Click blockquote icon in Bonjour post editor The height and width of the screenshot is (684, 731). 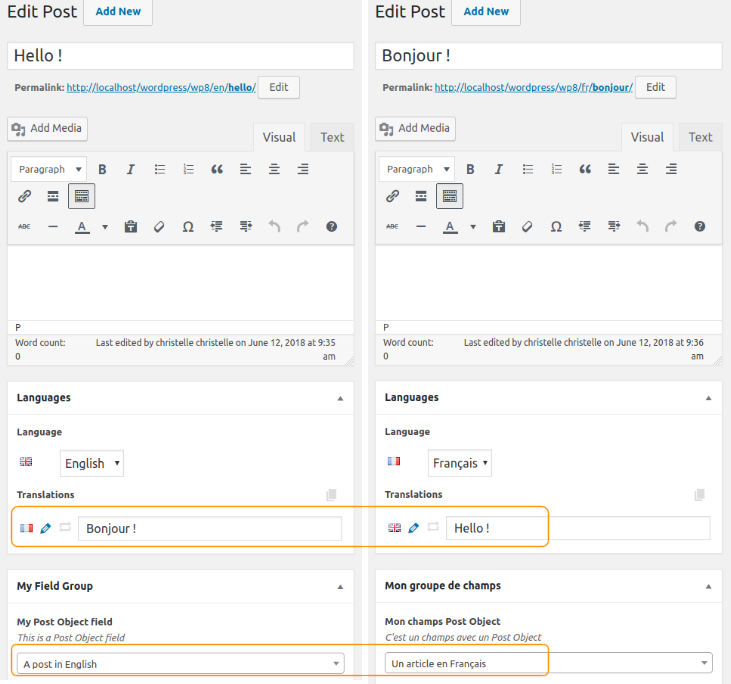click(x=585, y=169)
